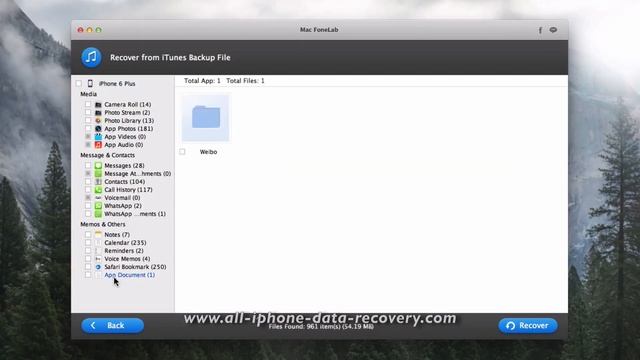The width and height of the screenshot is (640, 360).
Task: Click the Total Files: 1 text
Action: point(245,81)
